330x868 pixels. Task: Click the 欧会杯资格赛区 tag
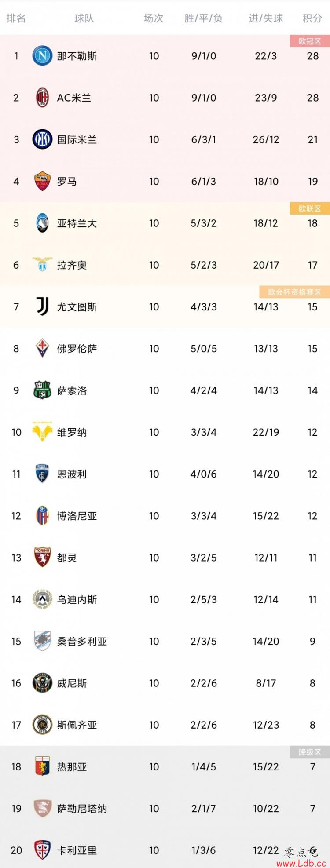294,292
